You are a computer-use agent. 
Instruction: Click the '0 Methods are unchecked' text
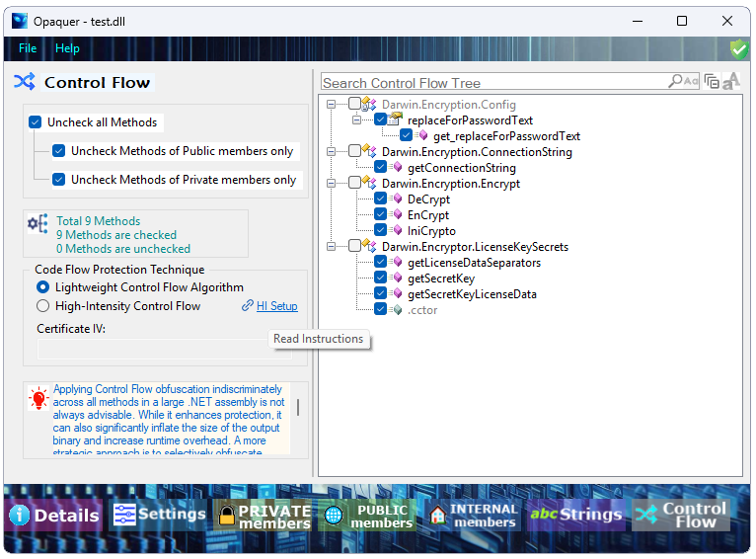[x=123, y=249]
